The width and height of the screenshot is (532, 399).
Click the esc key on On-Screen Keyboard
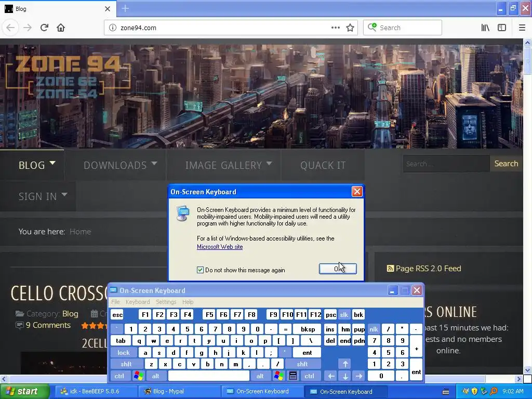click(x=117, y=315)
